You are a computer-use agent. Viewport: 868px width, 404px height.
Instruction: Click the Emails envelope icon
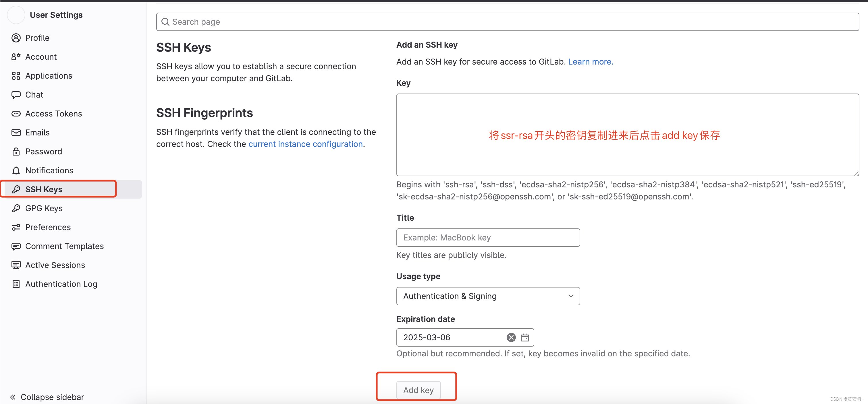[16, 132]
